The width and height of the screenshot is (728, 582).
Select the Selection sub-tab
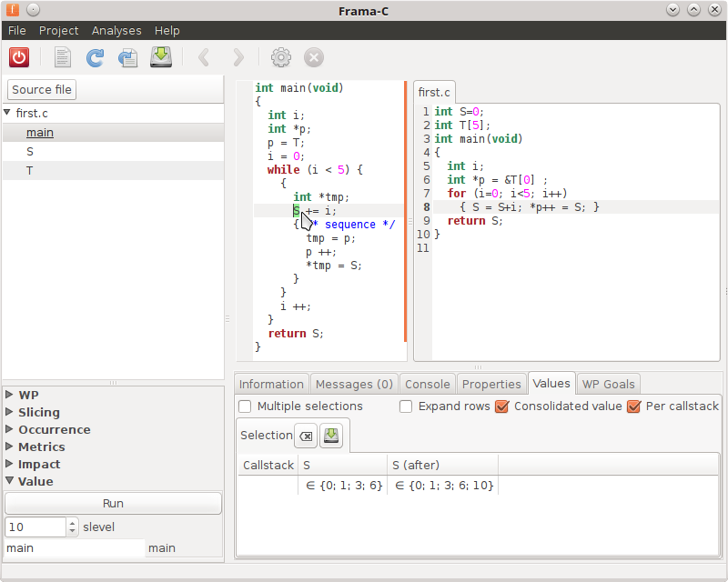(x=267, y=436)
